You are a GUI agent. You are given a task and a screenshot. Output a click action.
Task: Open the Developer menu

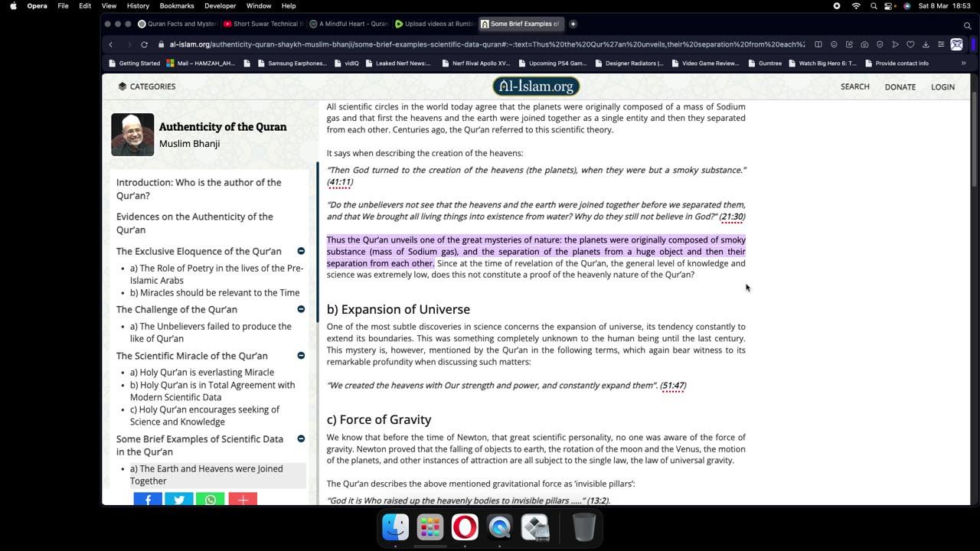[x=220, y=6]
